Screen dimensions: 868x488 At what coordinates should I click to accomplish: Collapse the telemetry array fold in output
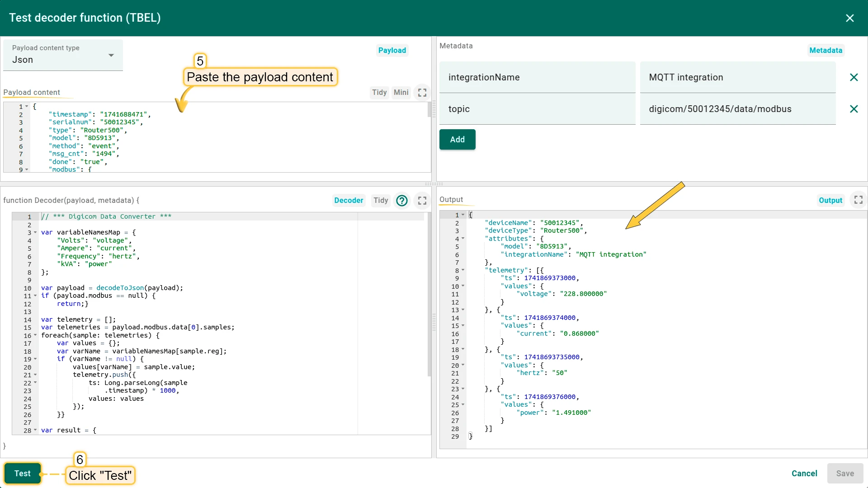(463, 270)
